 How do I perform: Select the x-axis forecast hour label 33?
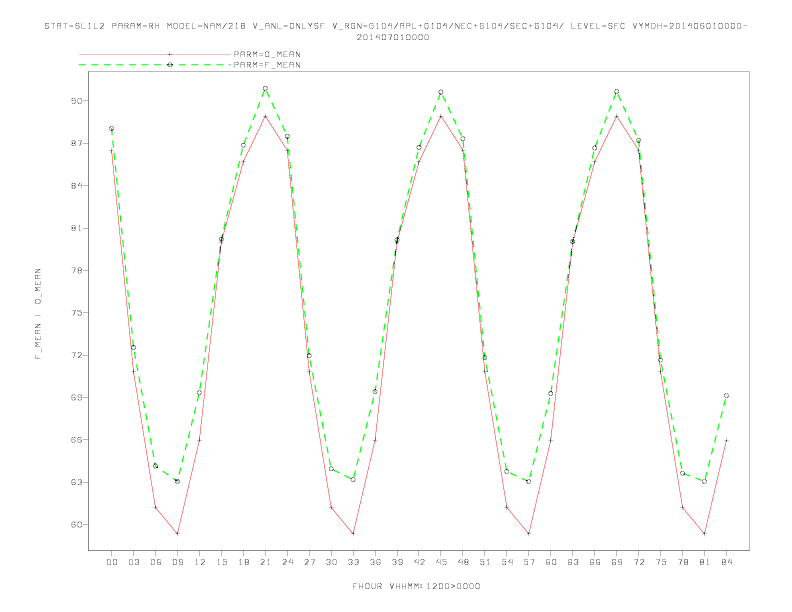353,562
